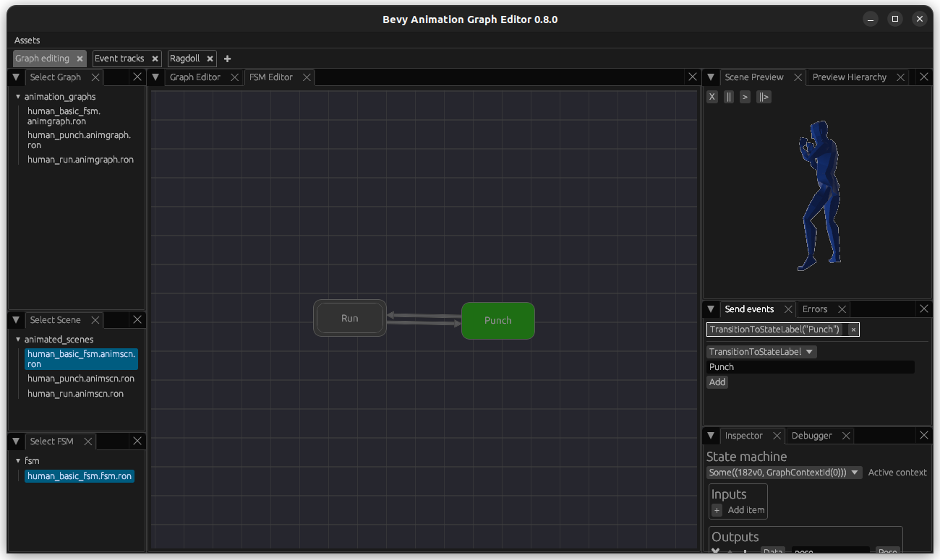Close the Debugger tab
This screenshot has height=560, width=940.
tap(845, 436)
